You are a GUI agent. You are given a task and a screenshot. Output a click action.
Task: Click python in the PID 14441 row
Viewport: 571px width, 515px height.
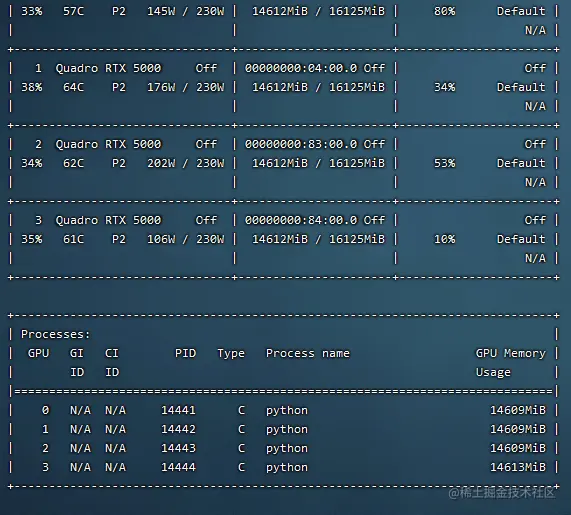pos(287,411)
